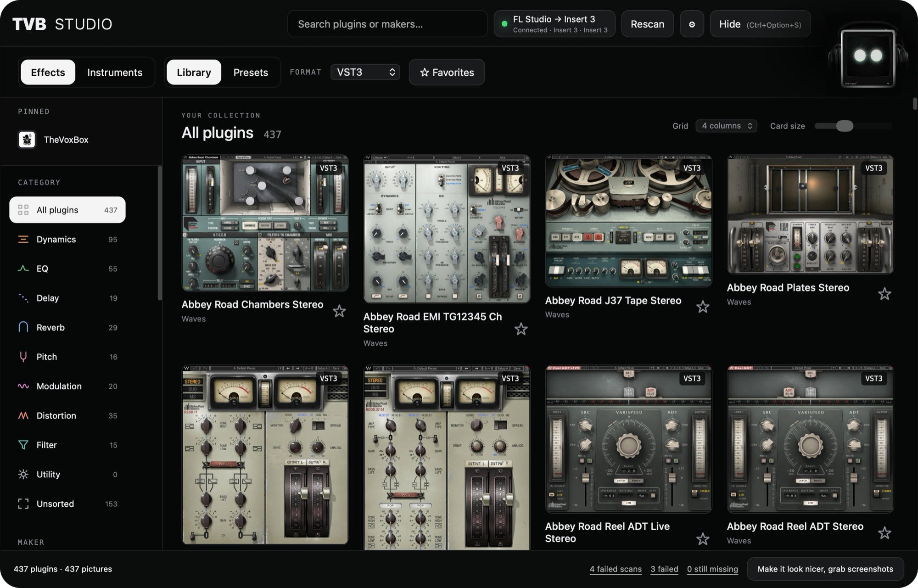
Task: Open the Abbey Road Plates Stereo thumbnail
Action: [x=810, y=214]
